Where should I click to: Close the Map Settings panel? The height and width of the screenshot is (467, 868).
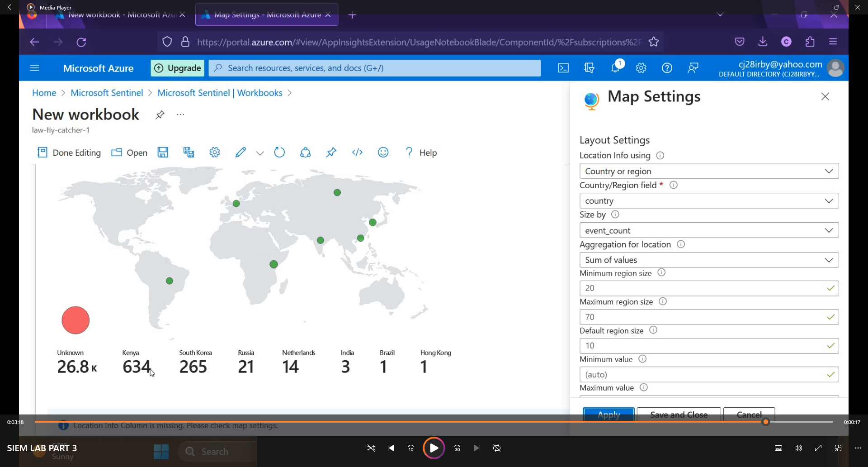[825, 96]
